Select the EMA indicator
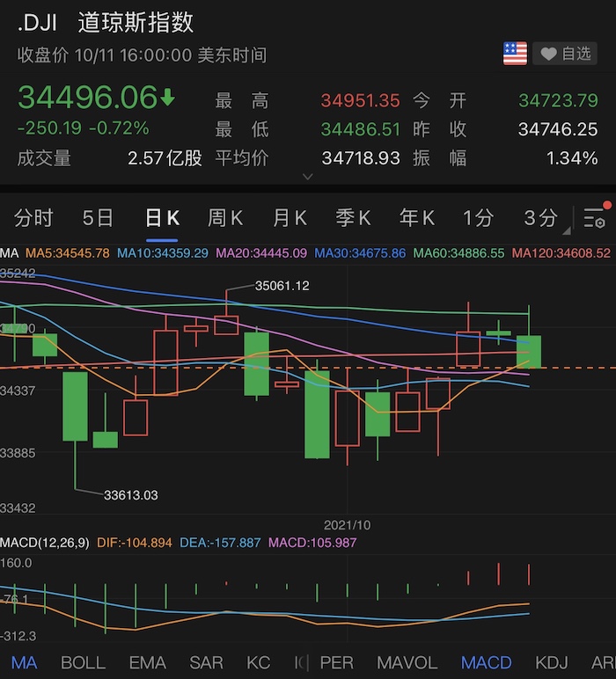Viewport: 616px width, 679px height. (x=147, y=662)
